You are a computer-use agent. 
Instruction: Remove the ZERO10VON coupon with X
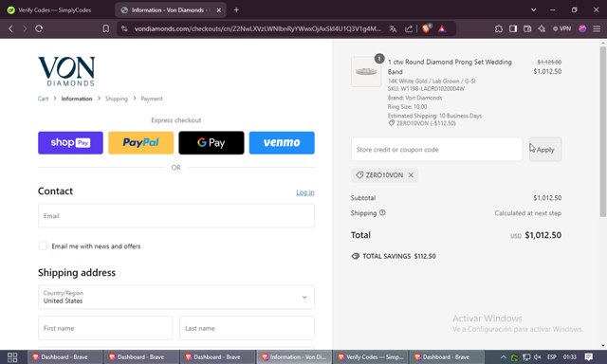tap(411, 175)
